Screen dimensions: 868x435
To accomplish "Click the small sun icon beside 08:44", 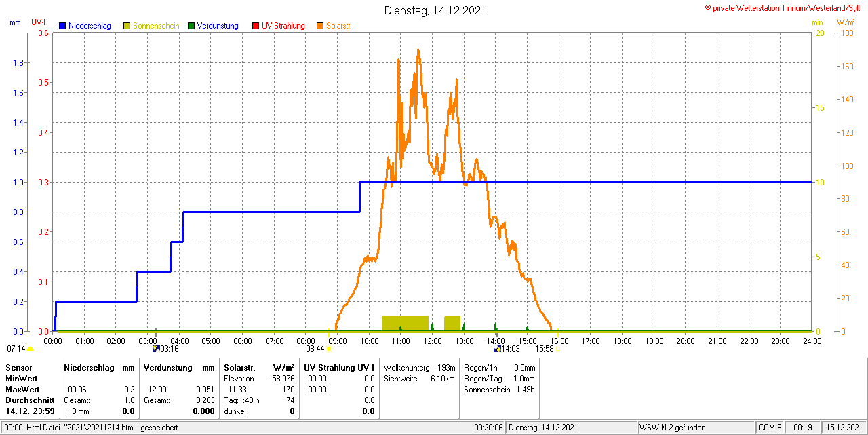I will click(329, 349).
